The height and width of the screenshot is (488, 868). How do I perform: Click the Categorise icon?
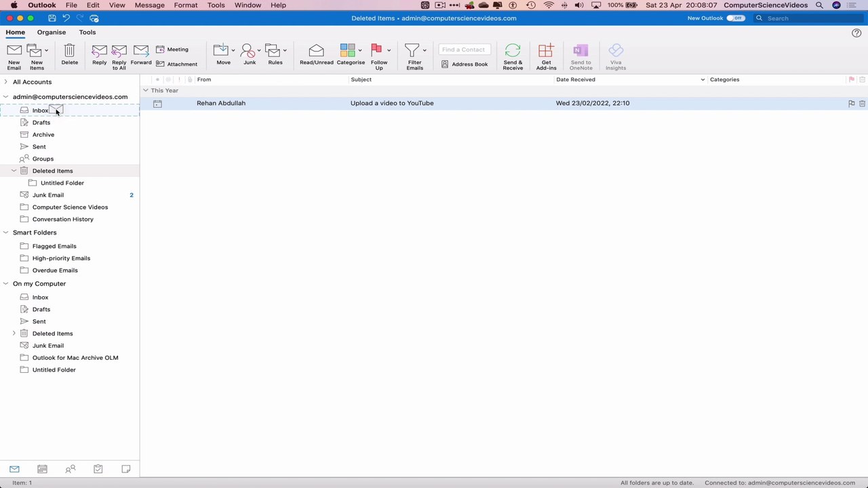coord(347,51)
